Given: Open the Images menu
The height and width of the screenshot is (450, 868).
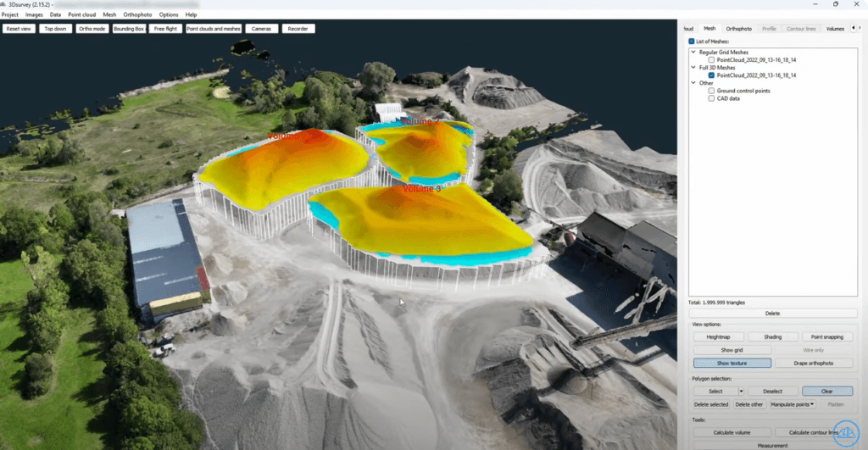Looking at the screenshot, I should coord(34,15).
